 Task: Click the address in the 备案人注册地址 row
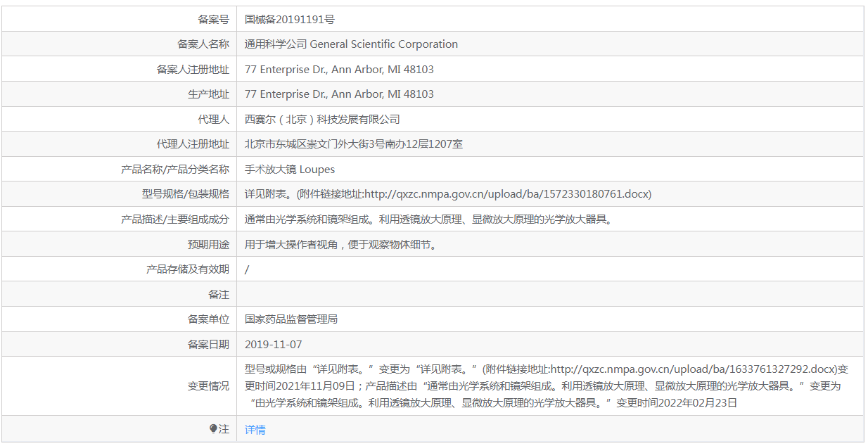(339, 69)
